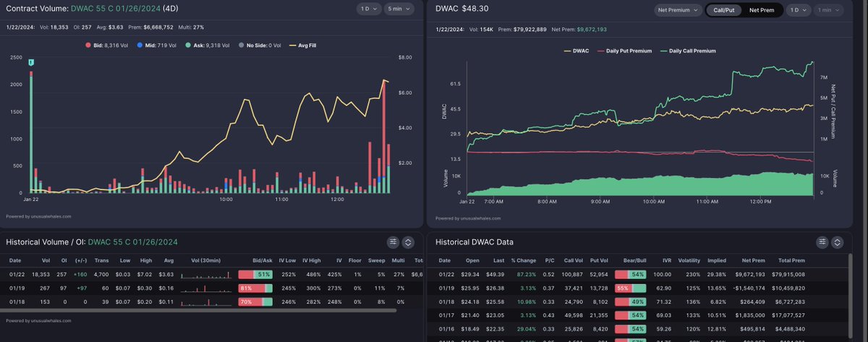
Task: Select the +97 change value in 01/19 row
Action: coord(80,288)
